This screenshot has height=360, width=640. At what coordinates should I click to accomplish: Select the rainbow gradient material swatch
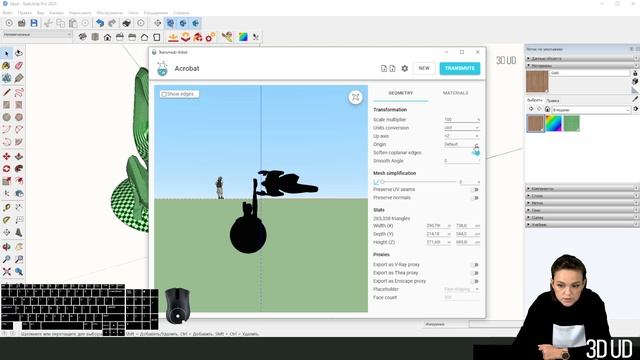click(553, 123)
